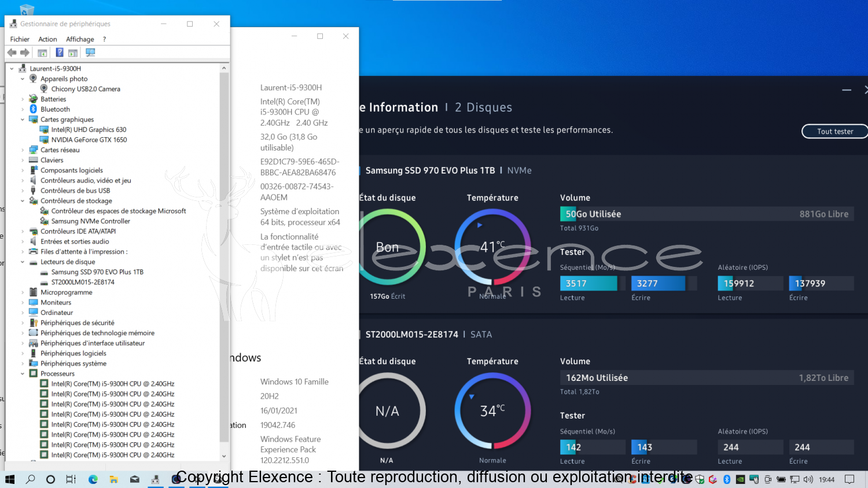Go forward using Device Manager's right arrow

pos(25,53)
